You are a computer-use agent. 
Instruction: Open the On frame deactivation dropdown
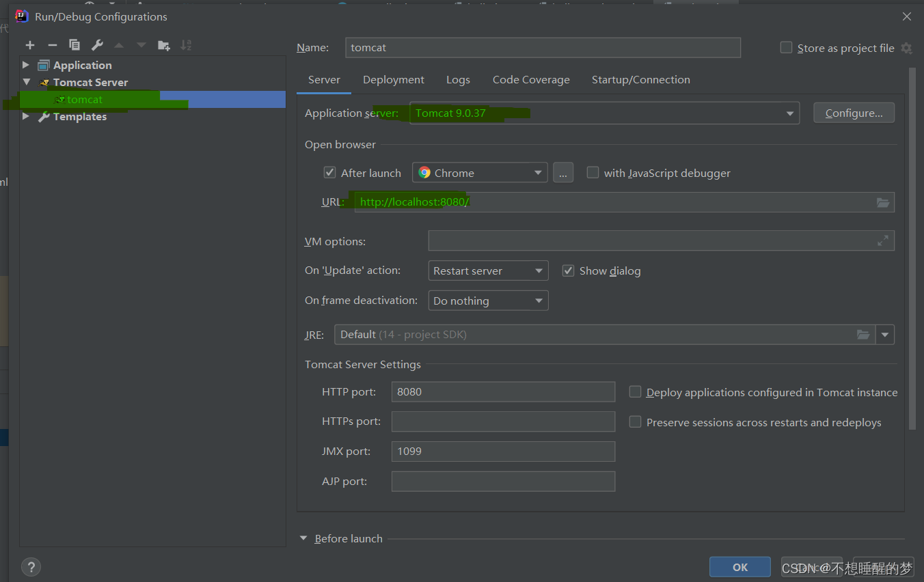(488, 301)
